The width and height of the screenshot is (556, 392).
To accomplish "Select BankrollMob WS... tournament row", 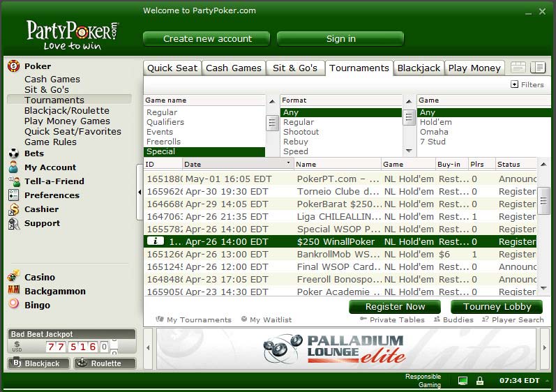I will point(340,254).
